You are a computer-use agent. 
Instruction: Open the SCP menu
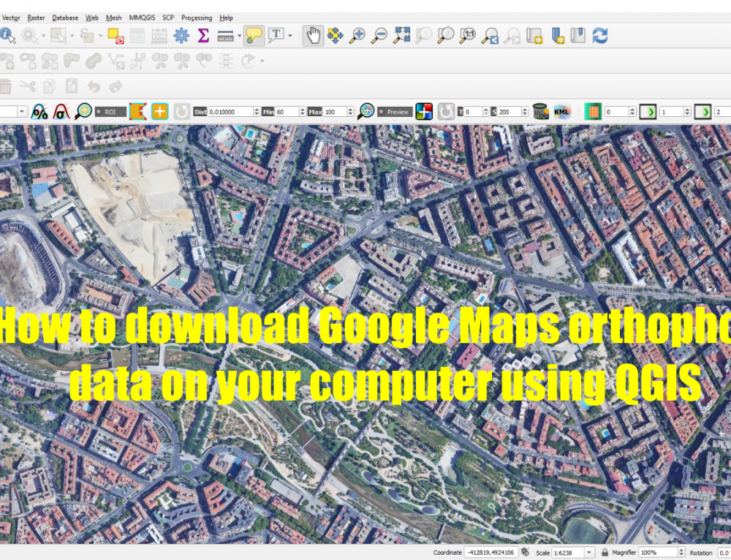click(x=167, y=18)
